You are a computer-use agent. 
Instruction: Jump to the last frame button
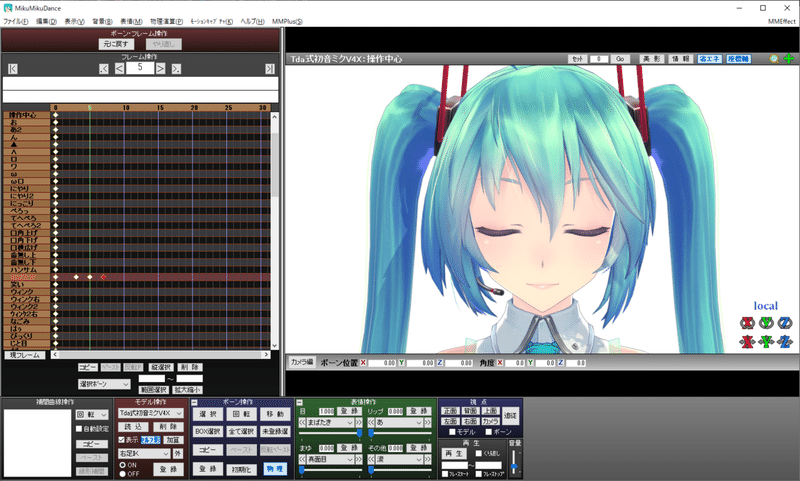click(270, 69)
